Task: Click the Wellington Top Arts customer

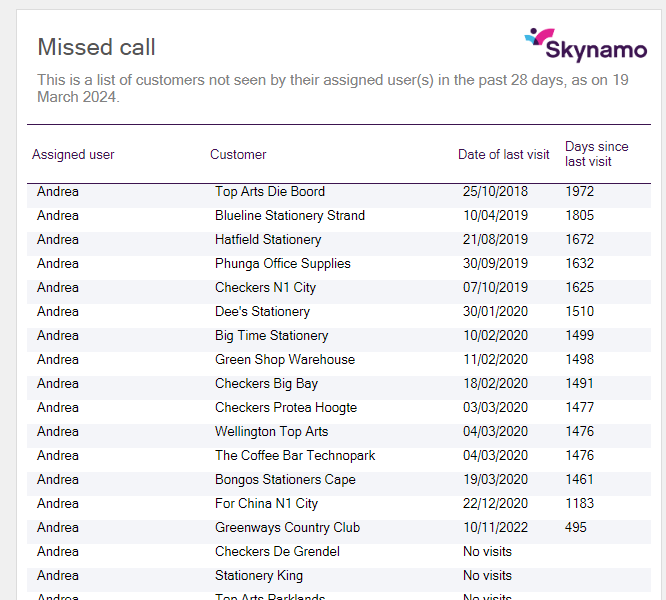Action: point(271,431)
